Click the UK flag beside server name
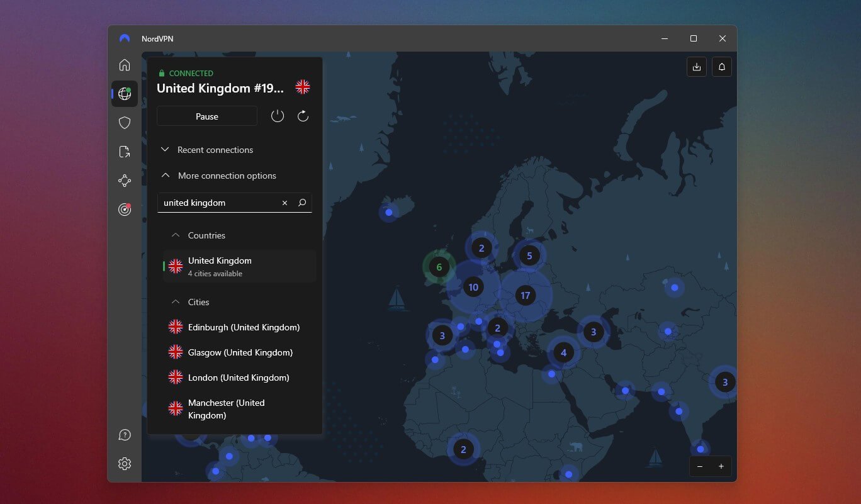Viewport: 861px width, 504px height. 303,87
